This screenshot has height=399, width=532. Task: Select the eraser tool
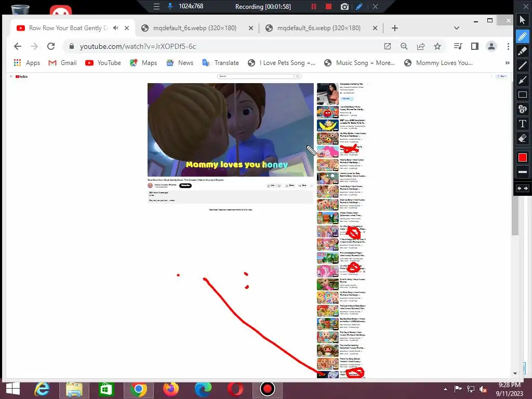coord(523,138)
